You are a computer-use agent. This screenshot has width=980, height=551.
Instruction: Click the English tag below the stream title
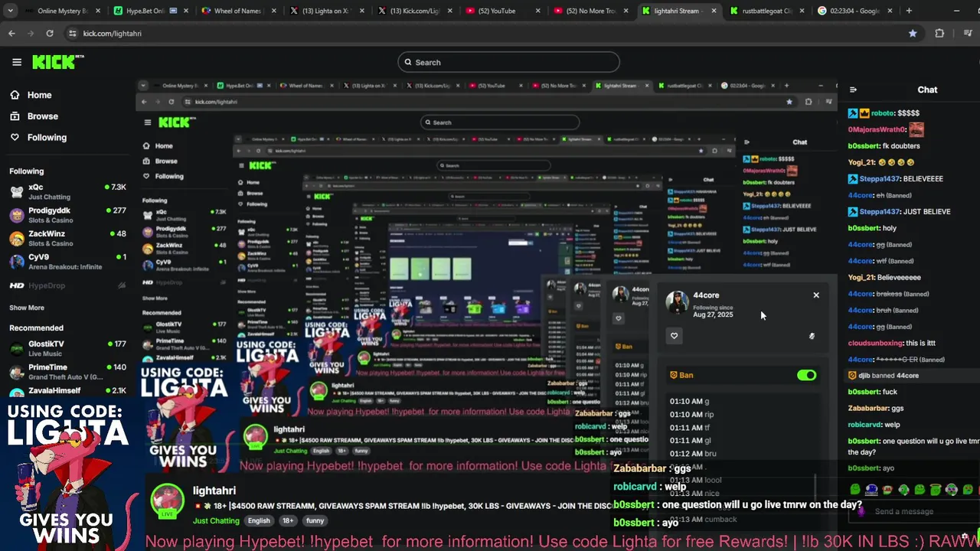click(x=259, y=520)
